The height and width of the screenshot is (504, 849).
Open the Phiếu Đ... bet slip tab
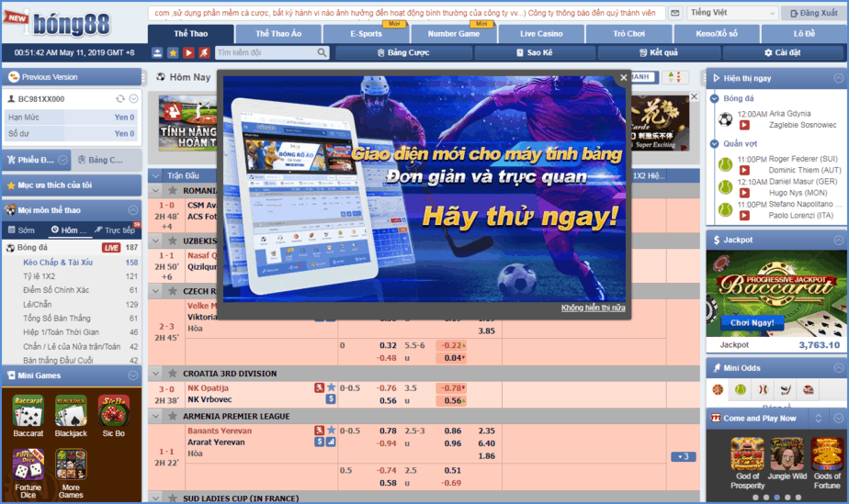click(x=36, y=160)
